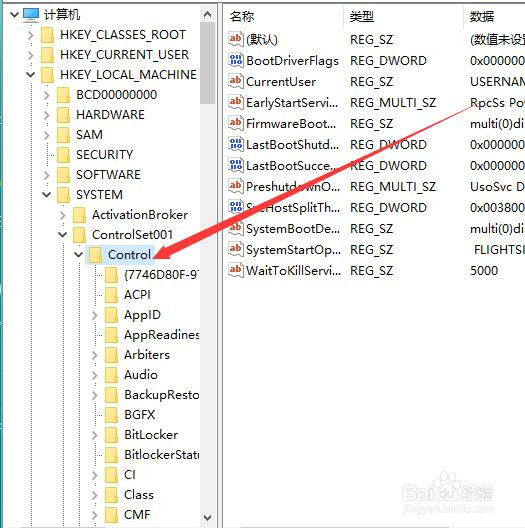Expand the AppID key
The width and height of the screenshot is (525, 528).
coord(95,315)
